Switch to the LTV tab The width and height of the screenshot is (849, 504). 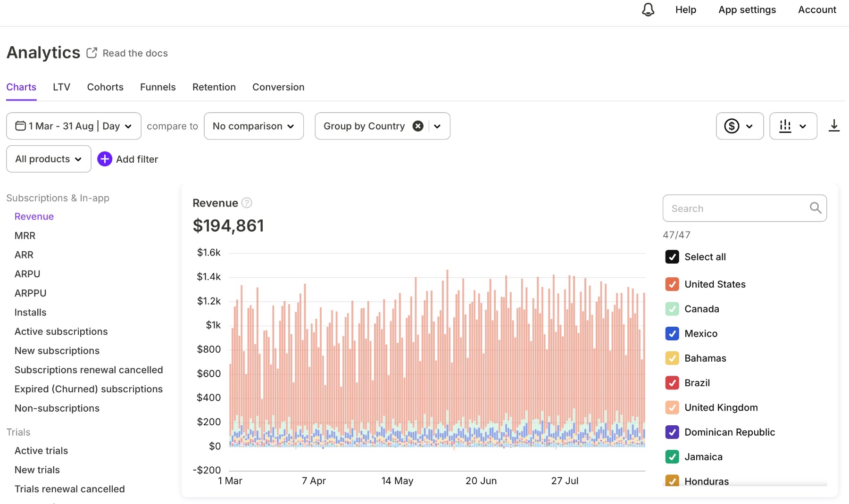coord(61,87)
